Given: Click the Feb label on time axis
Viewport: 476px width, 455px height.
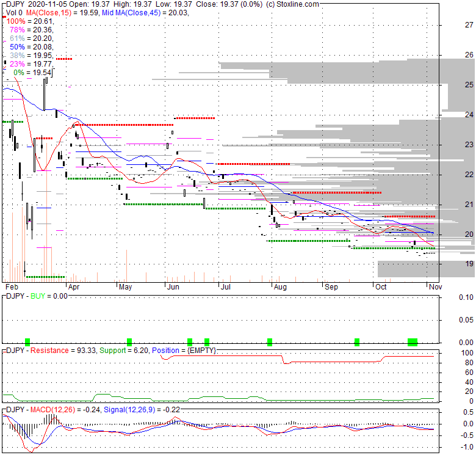Looking at the screenshot, I should (12, 287).
